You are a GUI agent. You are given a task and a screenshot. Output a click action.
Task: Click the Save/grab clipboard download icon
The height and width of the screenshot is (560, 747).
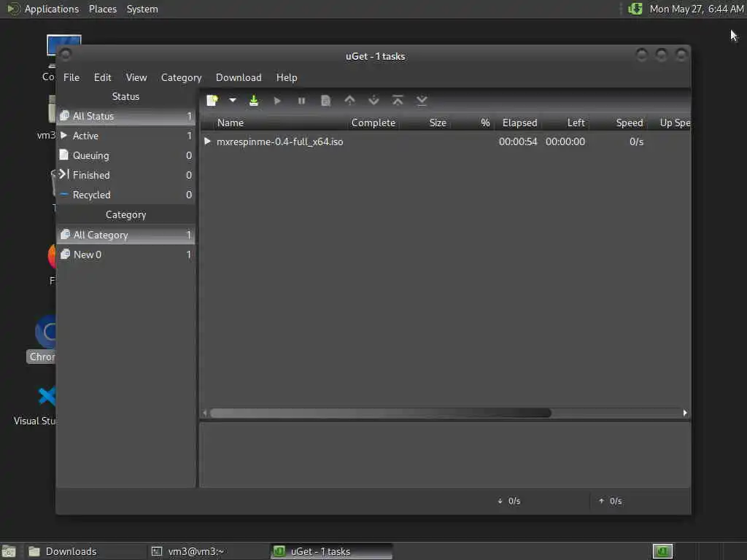[x=254, y=101]
